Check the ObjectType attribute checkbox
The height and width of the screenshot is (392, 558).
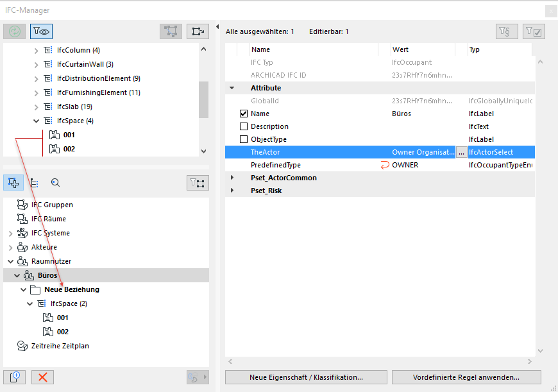[243, 139]
